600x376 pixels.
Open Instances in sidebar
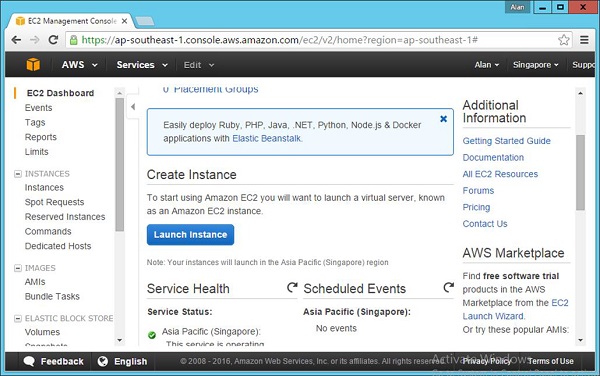click(x=44, y=187)
